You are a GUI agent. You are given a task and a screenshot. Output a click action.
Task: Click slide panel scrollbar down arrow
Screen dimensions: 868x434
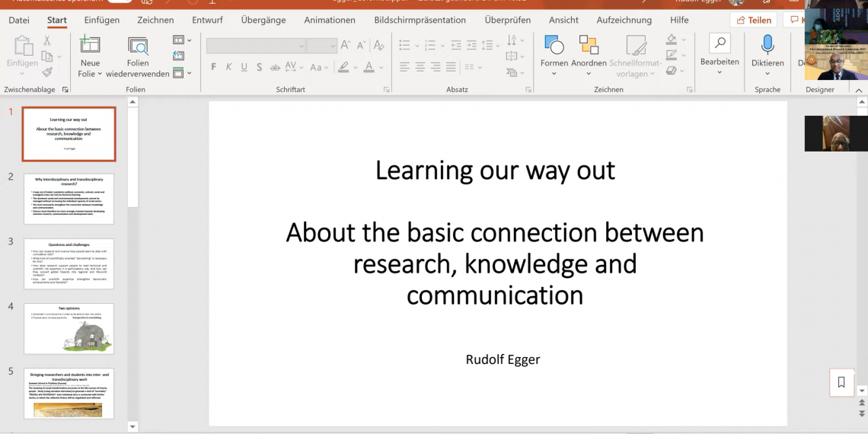(x=132, y=427)
